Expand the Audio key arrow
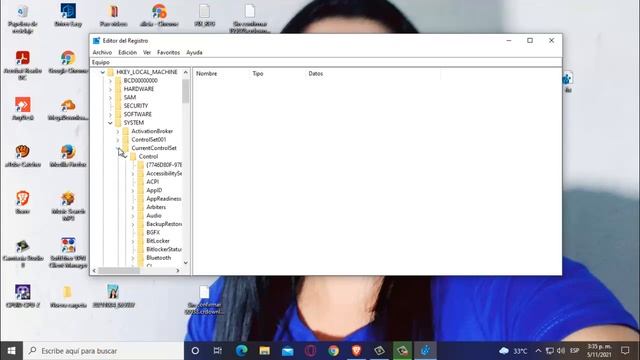Image resolution: width=640 pixels, height=360 pixels. point(133,216)
